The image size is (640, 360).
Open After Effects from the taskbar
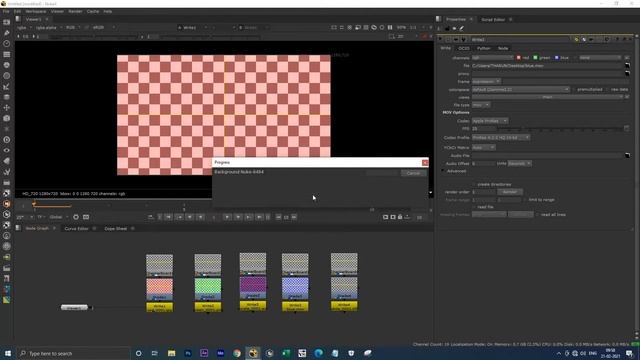[x=204, y=353]
